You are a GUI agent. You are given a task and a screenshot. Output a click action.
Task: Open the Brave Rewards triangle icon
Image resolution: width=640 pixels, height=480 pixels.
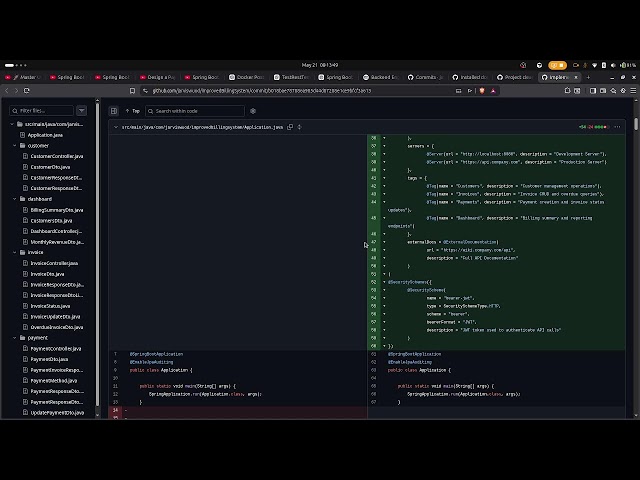[x=493, y=91]
